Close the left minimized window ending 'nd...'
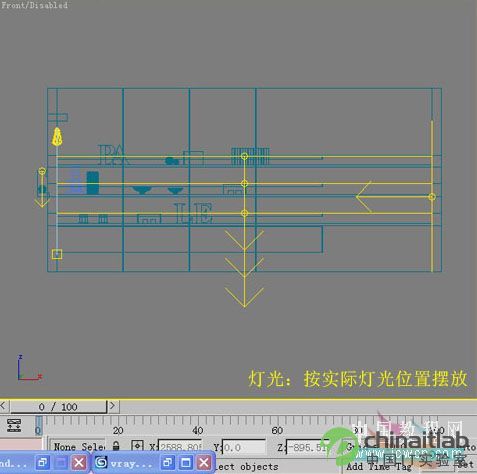Image resolution: width=477 pixels, height=474 pixels. (x=79, y=462)
